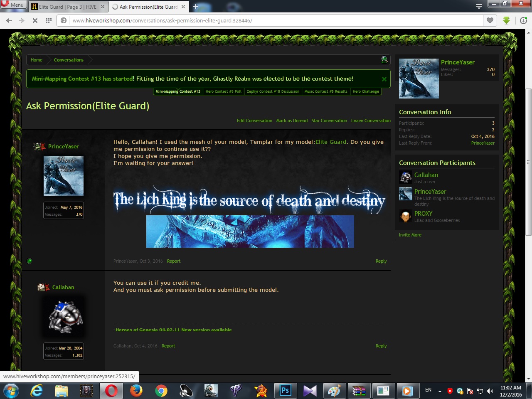Open PROXY in Conversation Participants

tap(423, 213)
